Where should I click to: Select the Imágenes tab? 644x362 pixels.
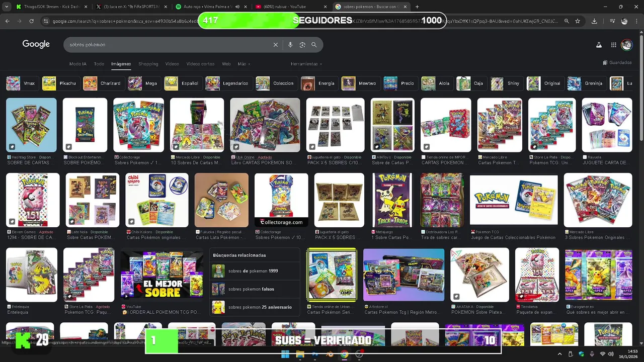(121, 64)
